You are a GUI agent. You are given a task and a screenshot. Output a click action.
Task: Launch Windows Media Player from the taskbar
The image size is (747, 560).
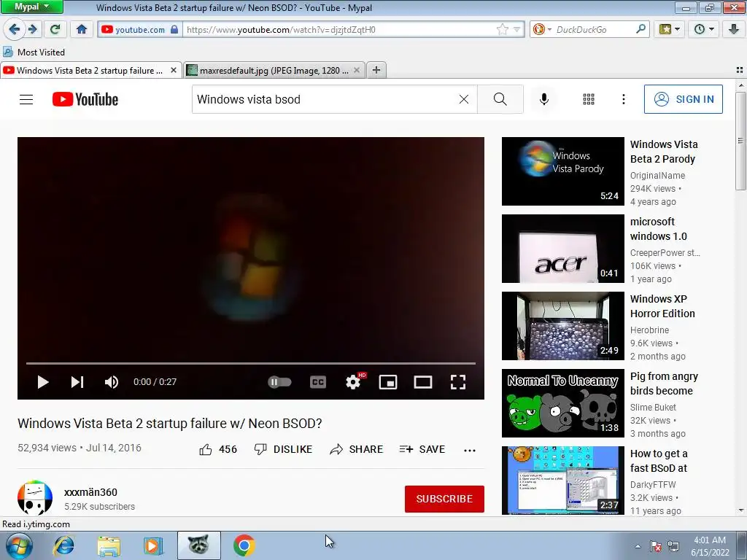coord(153,545)
